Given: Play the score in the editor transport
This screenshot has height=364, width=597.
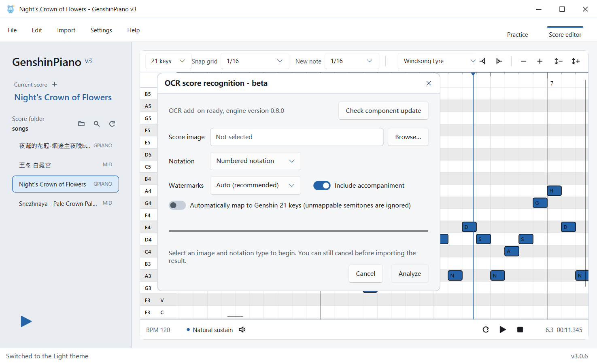Looking at the screenshot, I should [x=503, y=330].
